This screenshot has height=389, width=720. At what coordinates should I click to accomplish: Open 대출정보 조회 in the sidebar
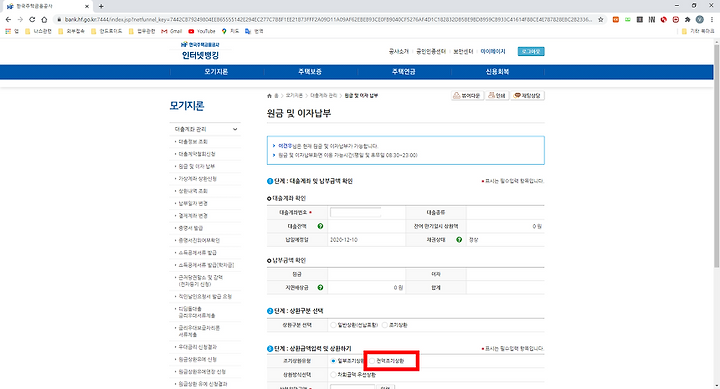click(x=193, y=141)
